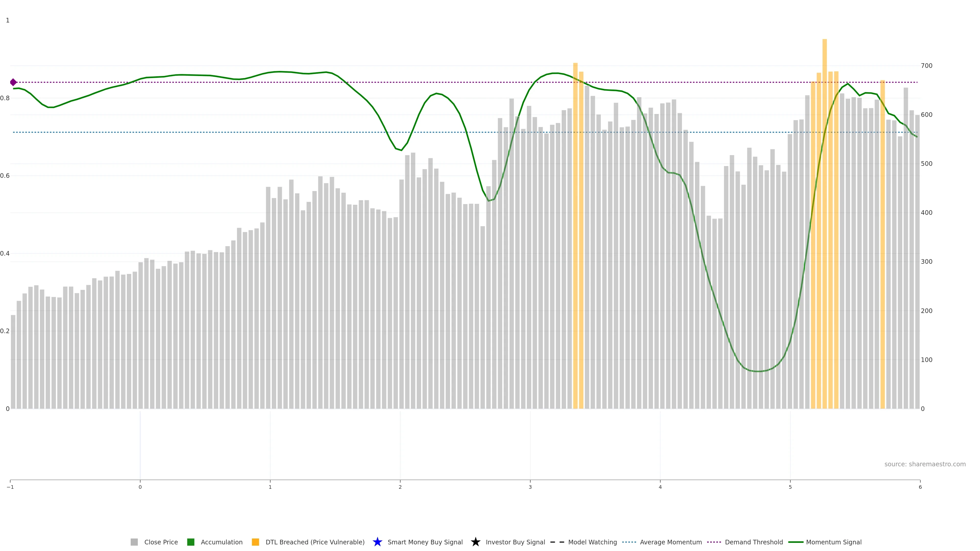Click the tallest orange DTL breached bar
Screen dimensions: 980x551
[x=824, y=224]
